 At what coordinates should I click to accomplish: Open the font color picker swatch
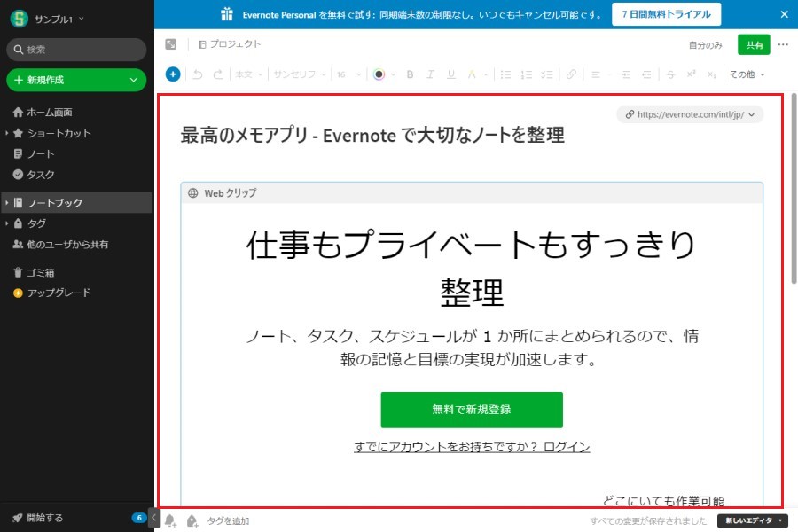tap(379, 74)
